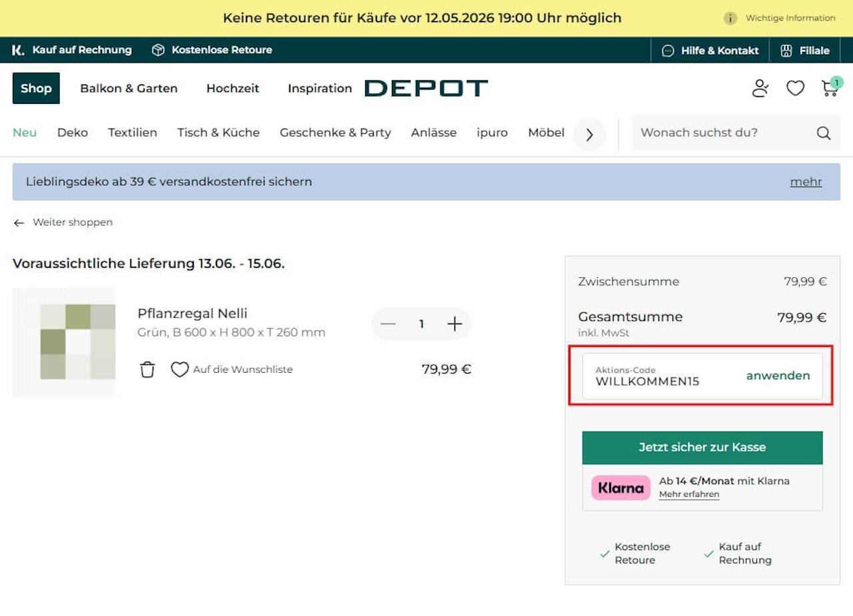853x616 pixels.
Task: Apply the promo code with anwenden
Action: 778,376
